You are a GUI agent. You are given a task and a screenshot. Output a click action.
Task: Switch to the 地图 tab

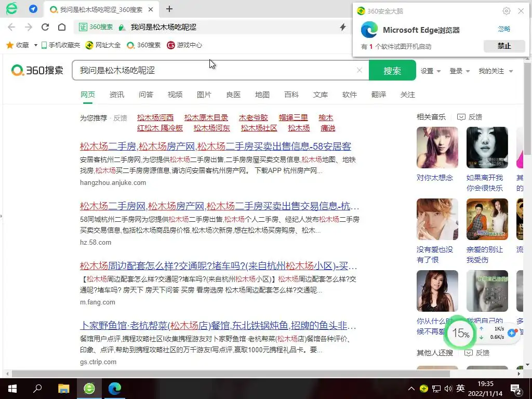pos(262,95)
